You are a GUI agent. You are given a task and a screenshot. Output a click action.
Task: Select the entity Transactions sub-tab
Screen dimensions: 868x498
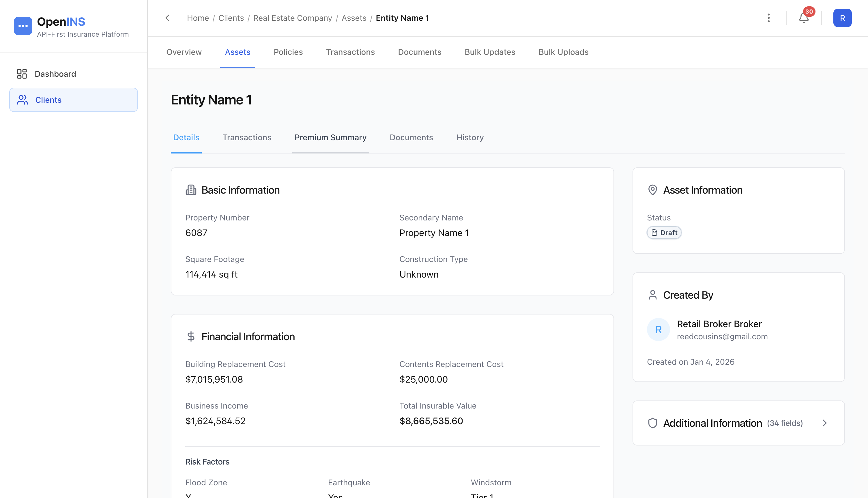247,138
